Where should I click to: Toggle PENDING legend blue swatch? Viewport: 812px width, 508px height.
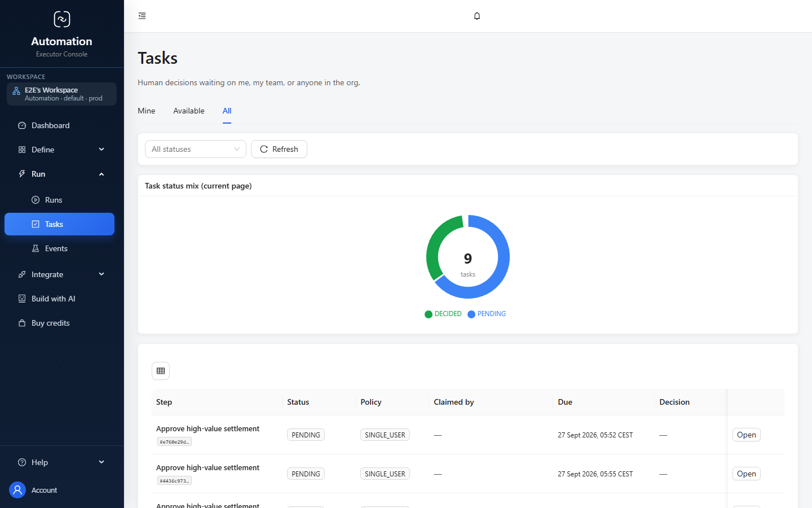tap(471, 314)
